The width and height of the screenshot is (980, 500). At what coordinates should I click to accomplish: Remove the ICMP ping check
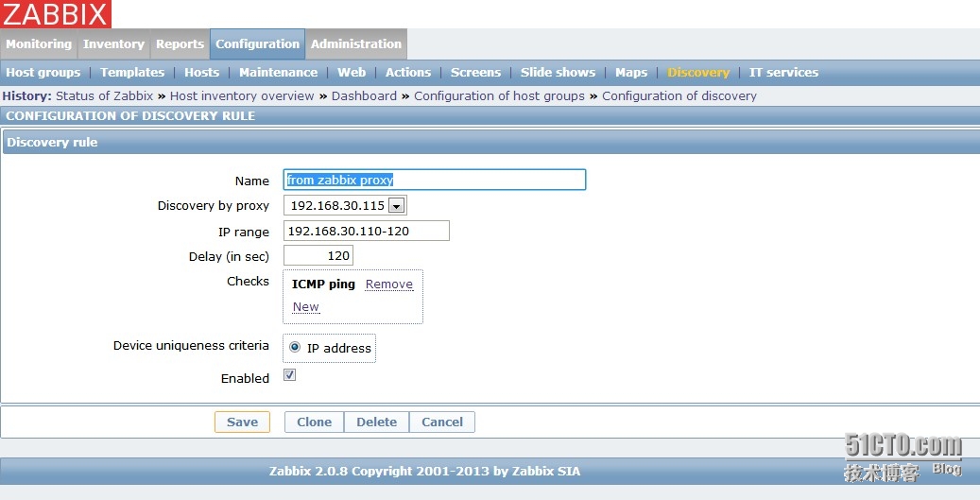point(388,284)
